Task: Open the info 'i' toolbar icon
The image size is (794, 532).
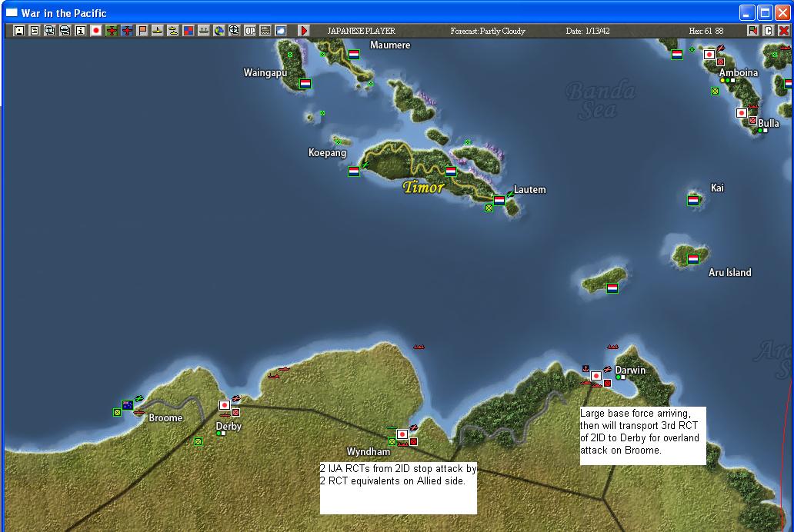Action: [81, 31]
